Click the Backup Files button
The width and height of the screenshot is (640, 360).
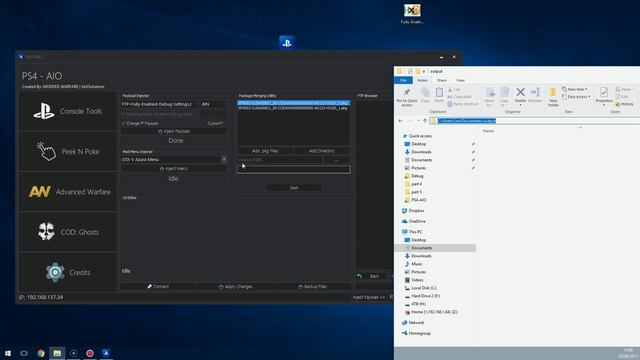click(x=313, y=287)
